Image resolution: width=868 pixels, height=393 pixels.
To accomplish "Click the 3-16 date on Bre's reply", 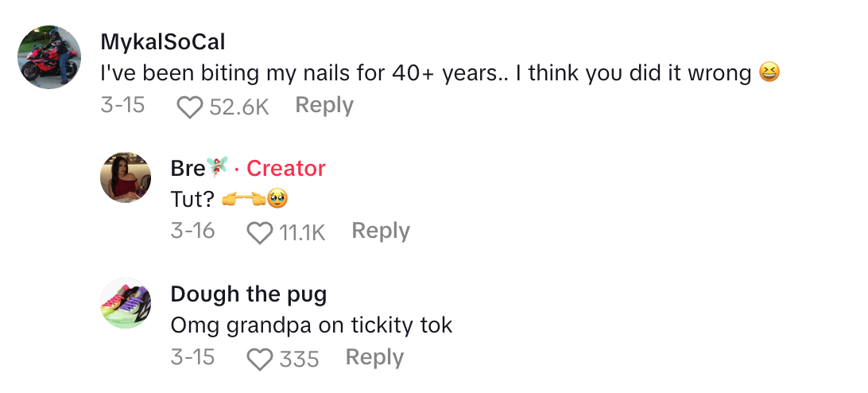I will (x=192, y=231).
